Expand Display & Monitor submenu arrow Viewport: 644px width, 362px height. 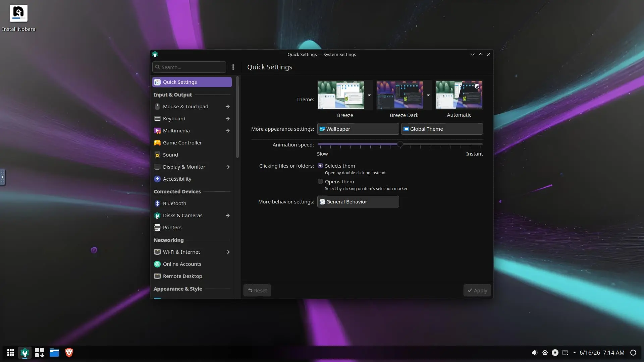click(x=228, y=167)
